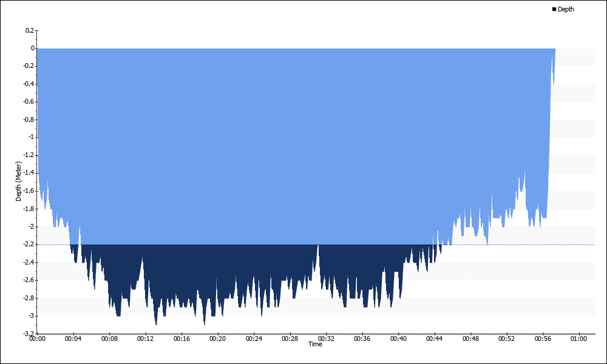
Task: Click the -2.8 depth axis label
Action: (29, 298)
